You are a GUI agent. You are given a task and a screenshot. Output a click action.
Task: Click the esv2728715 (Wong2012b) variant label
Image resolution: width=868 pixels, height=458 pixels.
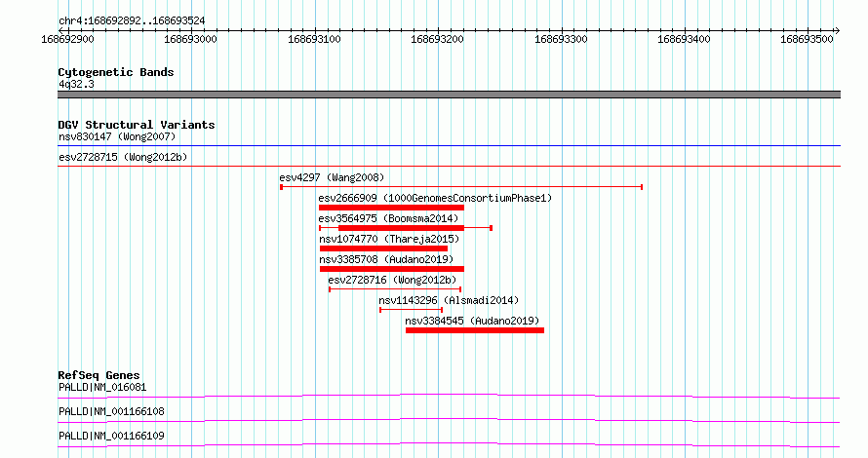point(123,157)
